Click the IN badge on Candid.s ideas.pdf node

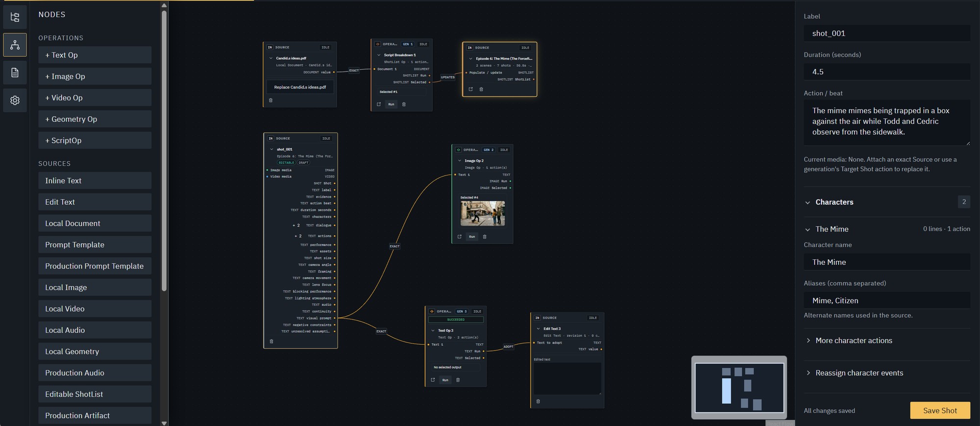[269, 48]
